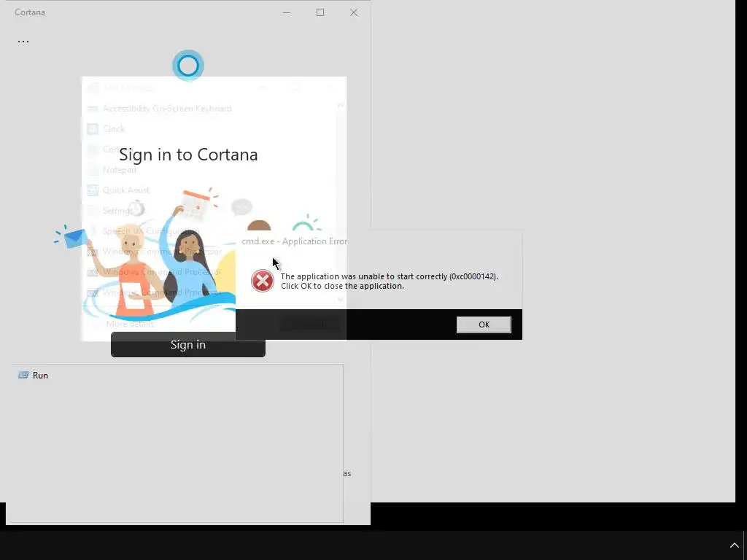The image size is (747, 560).
Task: Select the Run window title text
Action: 41,376
